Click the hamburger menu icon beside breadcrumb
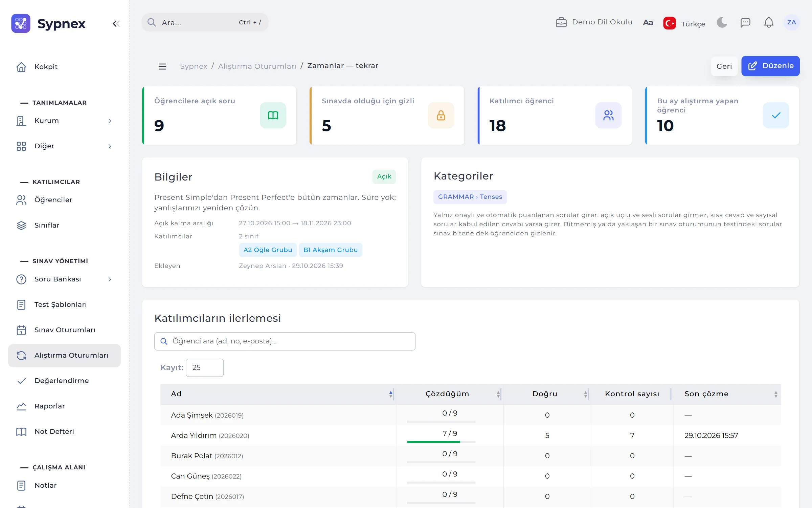The height and width of the screenshot is (508, 812). [162, 66]
